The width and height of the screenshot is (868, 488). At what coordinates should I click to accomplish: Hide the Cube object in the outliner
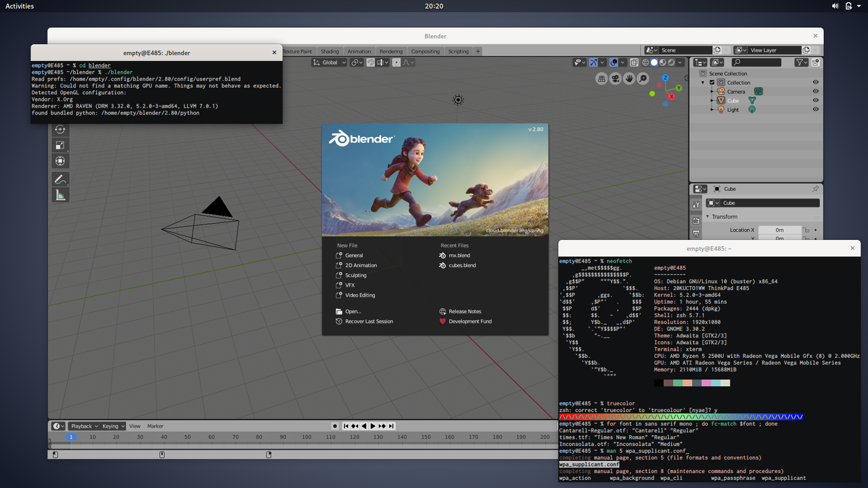click(x=816, y=100)
